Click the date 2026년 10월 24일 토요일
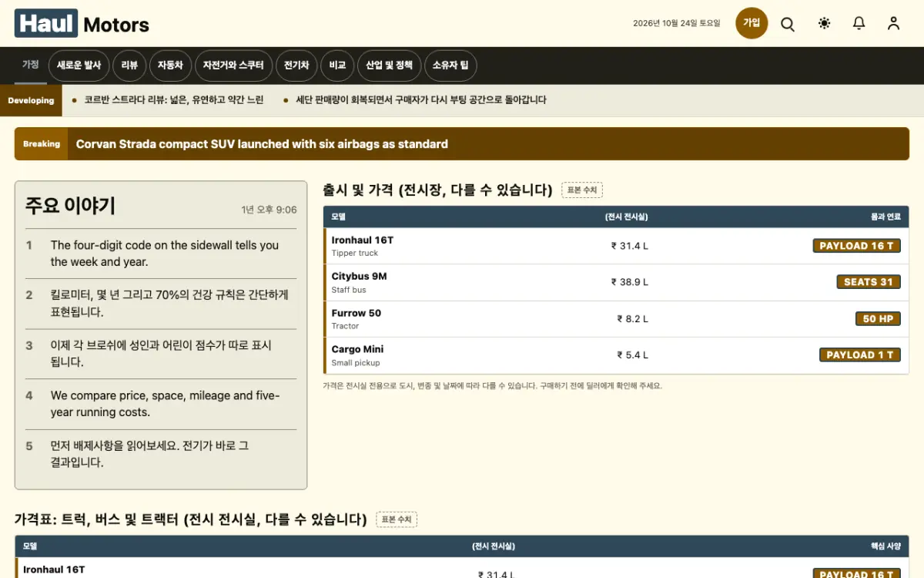Viewport: 924px width, 578px height. click(x=677, y=24)
